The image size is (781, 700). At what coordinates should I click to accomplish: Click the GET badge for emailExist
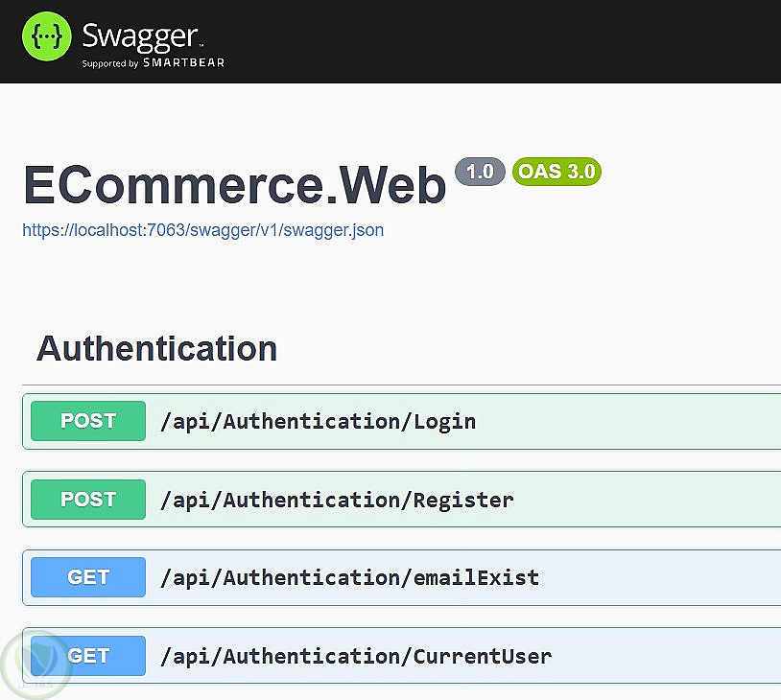pyautogui.click(x=88, y=577)
